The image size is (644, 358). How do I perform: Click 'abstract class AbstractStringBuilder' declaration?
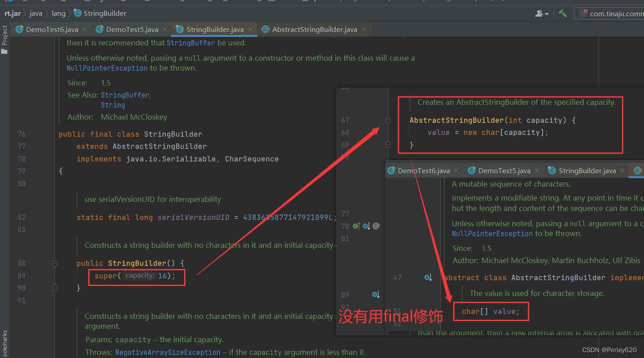525,278
